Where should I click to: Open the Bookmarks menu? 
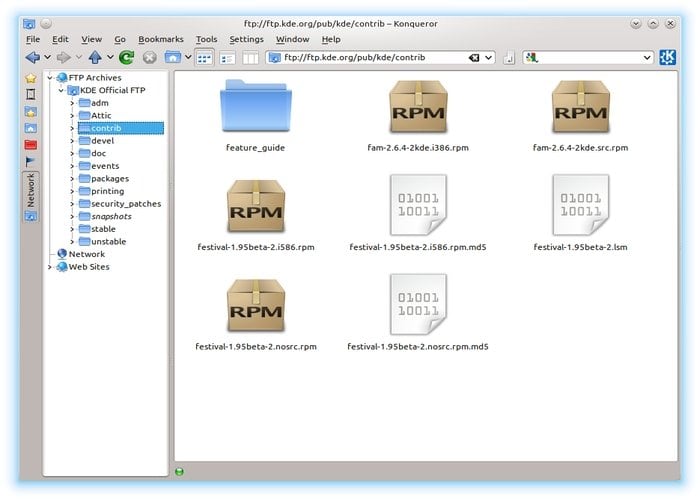tap(161, 39)
